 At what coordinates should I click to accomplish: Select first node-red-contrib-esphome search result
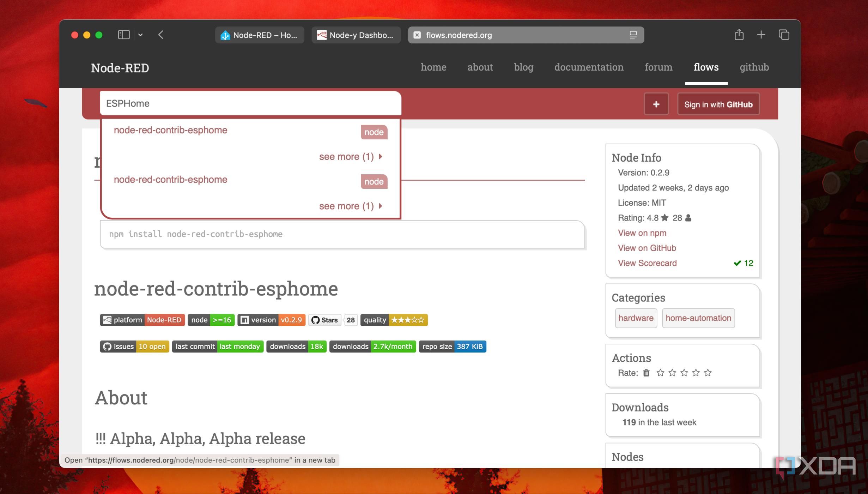tap(170, 130)
